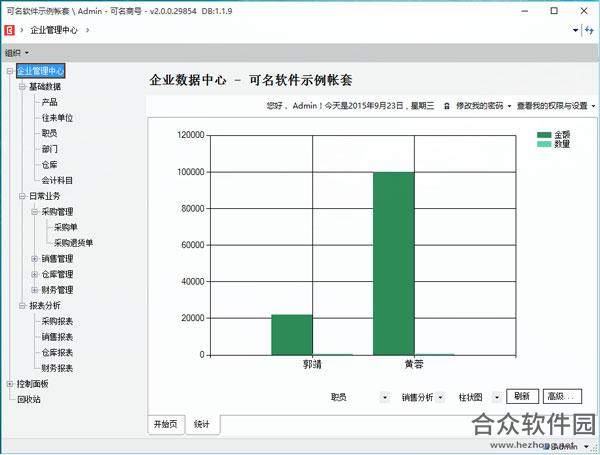Click the 基础数据 tree label
The height and width of the screenshot is (455, 600).
tap(45, 86)
